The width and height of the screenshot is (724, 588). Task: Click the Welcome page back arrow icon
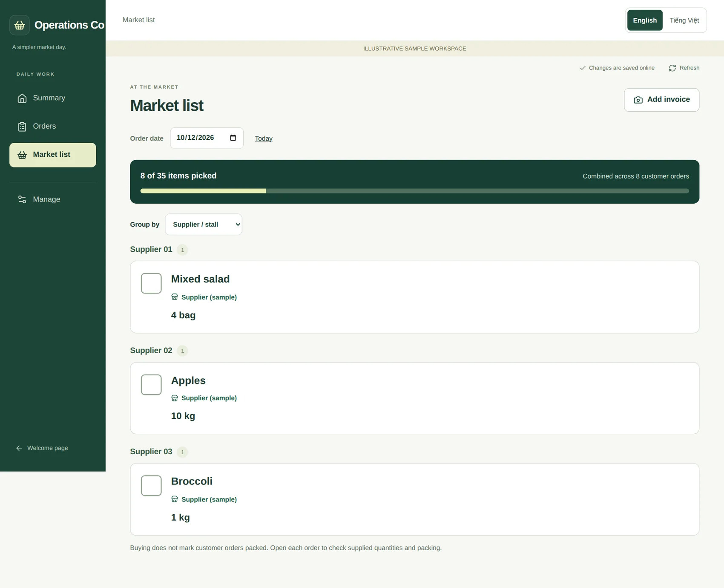[x=19, y=448]
